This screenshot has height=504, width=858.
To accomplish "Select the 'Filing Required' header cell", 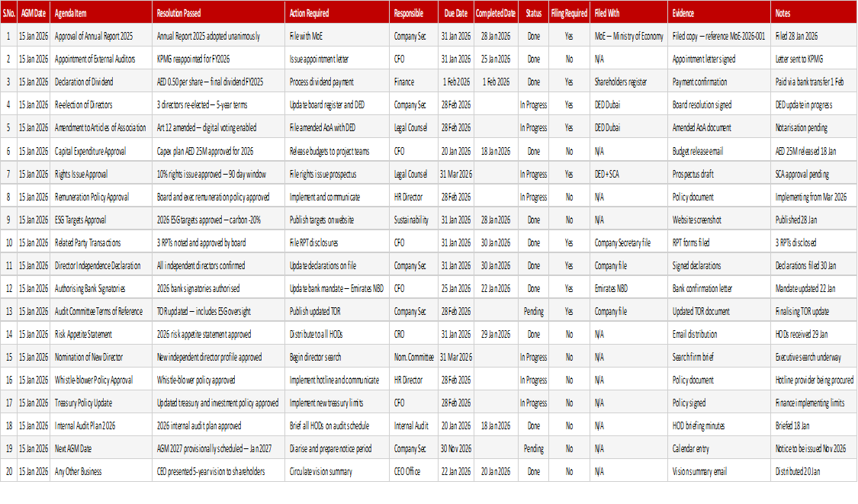I will [x=569, y=13].
